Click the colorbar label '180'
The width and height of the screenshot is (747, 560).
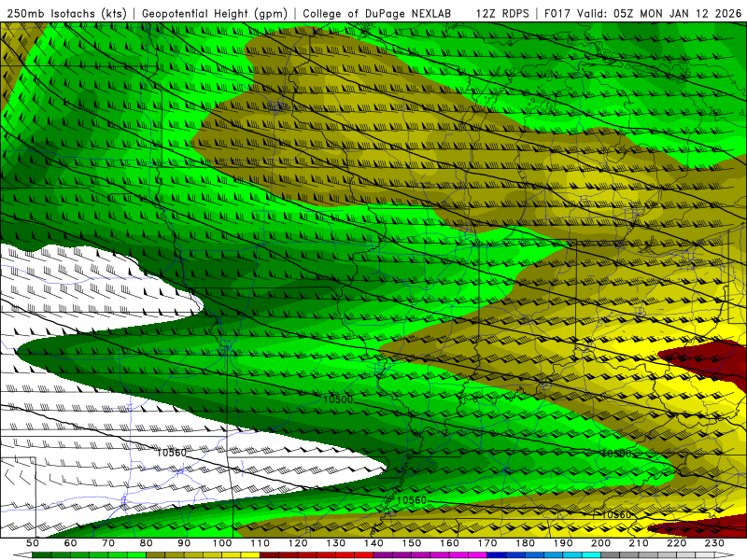click(x=525, y=543)
